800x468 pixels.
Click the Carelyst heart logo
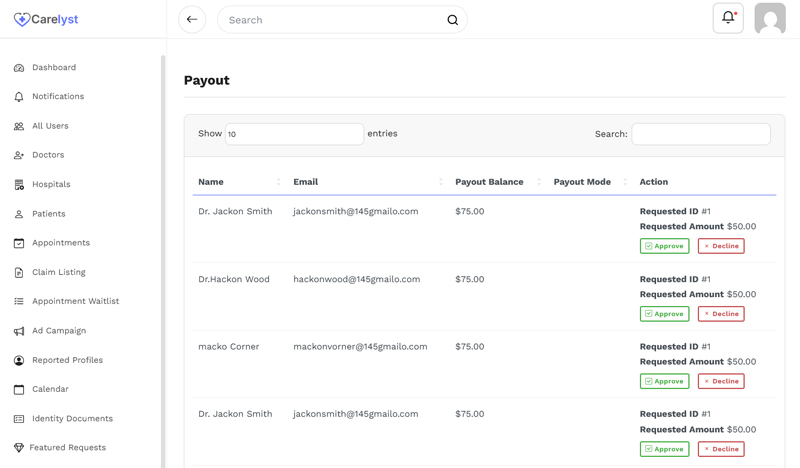tap(21, 19)
